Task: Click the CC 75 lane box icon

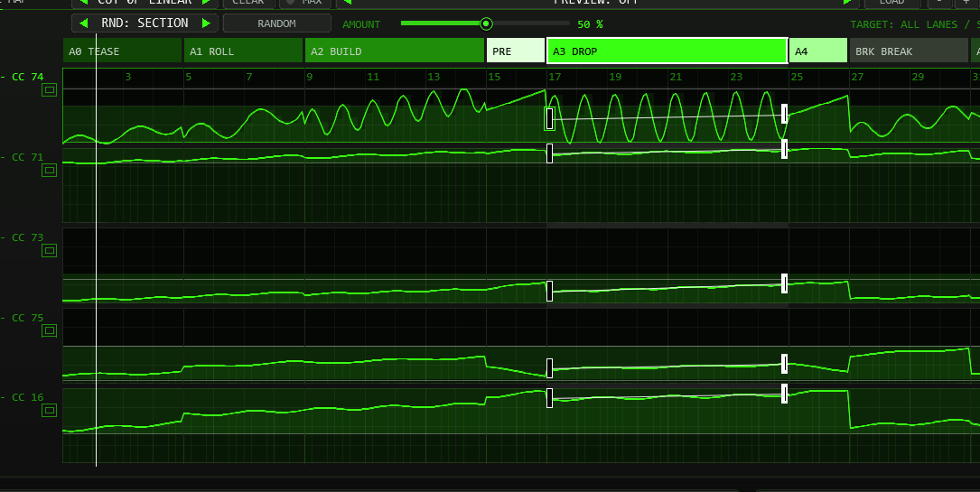Action: click(x=50, y=330)
